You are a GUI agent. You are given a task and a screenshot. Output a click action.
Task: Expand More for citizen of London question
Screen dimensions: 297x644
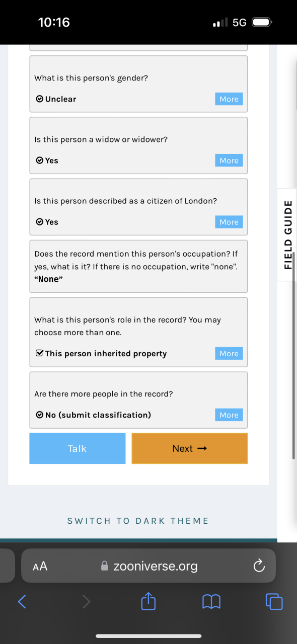[x=229, y=222]
